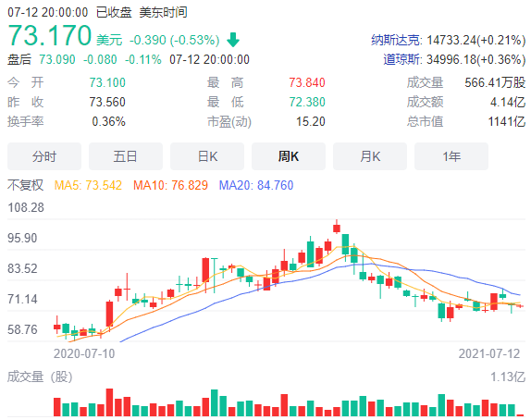The width and height of the screenshot is (531, 420).
Task: Select the 周K chart tab
Action: [x=289, y=156]
